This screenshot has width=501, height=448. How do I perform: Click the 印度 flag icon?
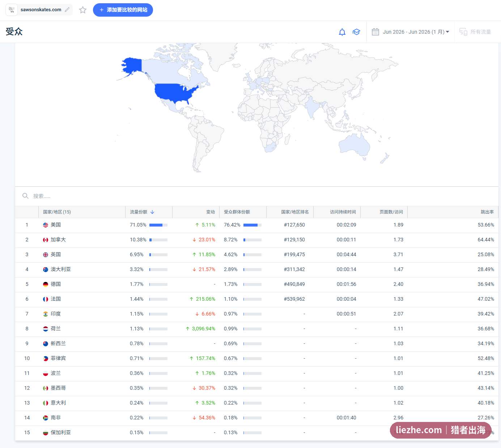click(46, 314)
